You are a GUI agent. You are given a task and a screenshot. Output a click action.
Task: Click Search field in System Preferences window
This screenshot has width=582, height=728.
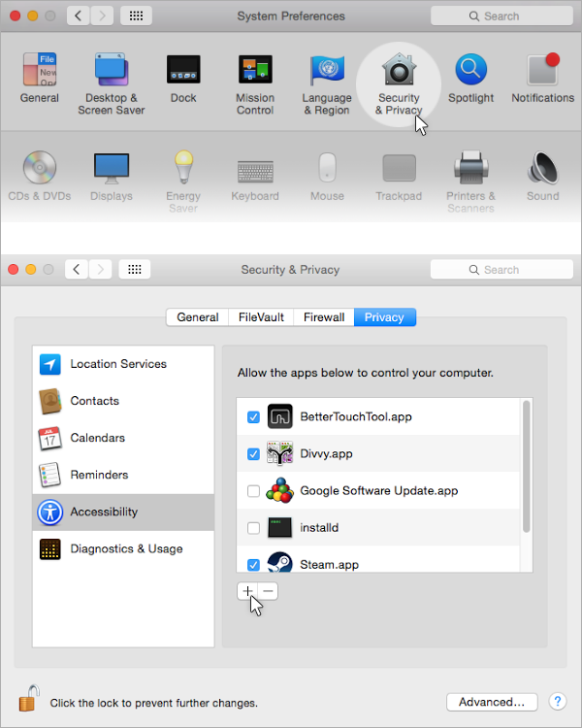(x=501, y=16)
